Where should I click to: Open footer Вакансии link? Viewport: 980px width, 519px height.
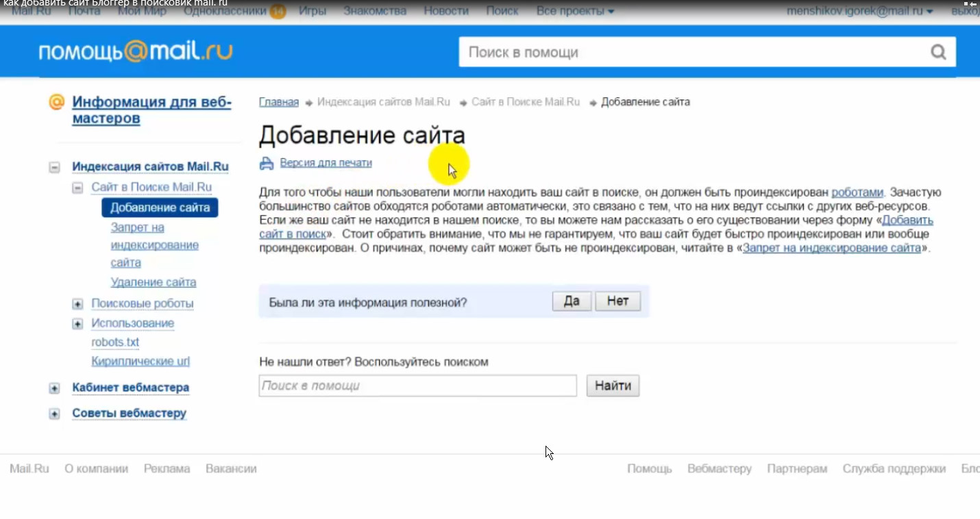[x=231, y=469]
